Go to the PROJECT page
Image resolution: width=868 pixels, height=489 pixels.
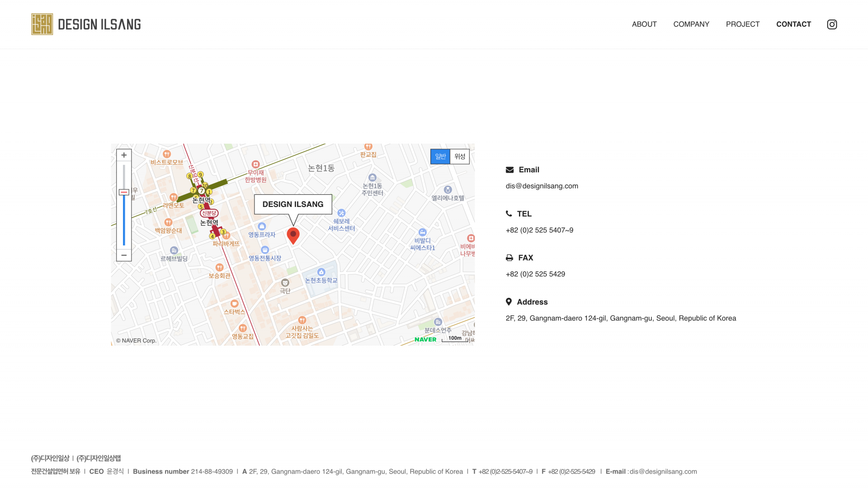pos(743,24)
